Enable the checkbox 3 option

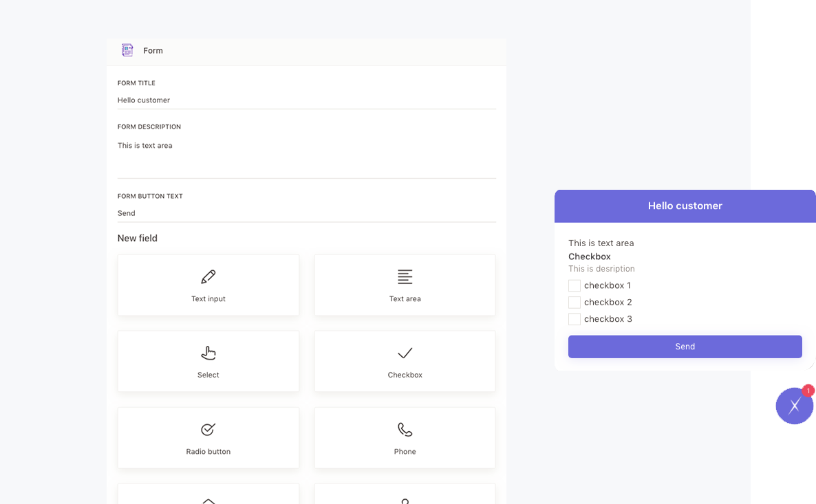coord(575,319)
